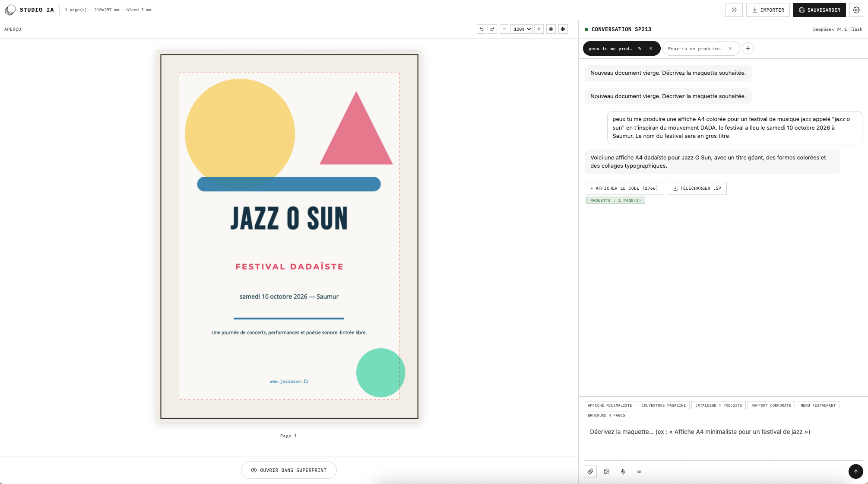Click www.jazzosun.fr on the poster
868x484 pixels.
(x=289, y=381)
